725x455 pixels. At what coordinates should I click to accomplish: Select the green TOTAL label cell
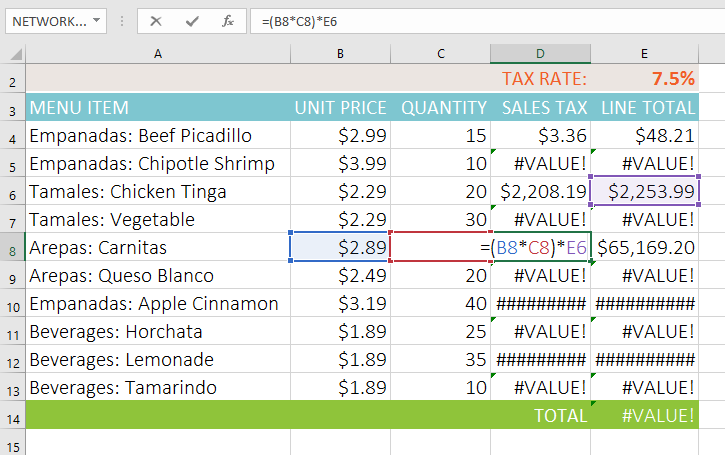(x=540, y=415)
